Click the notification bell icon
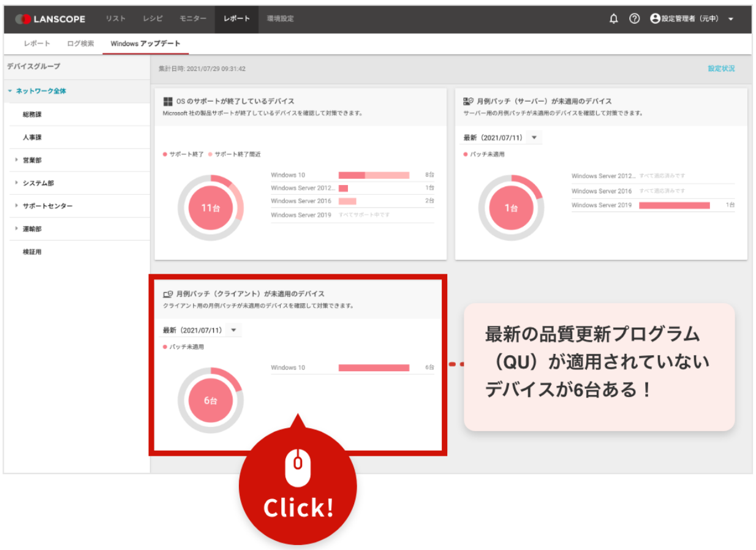Screen dimensions: 756x550 (613, 19)
